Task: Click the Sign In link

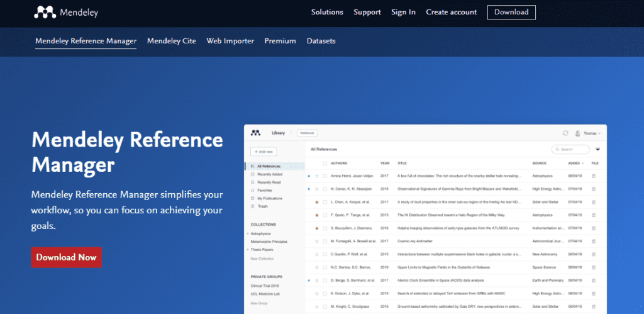Action: pyautogui.click(x=403, y=13)
